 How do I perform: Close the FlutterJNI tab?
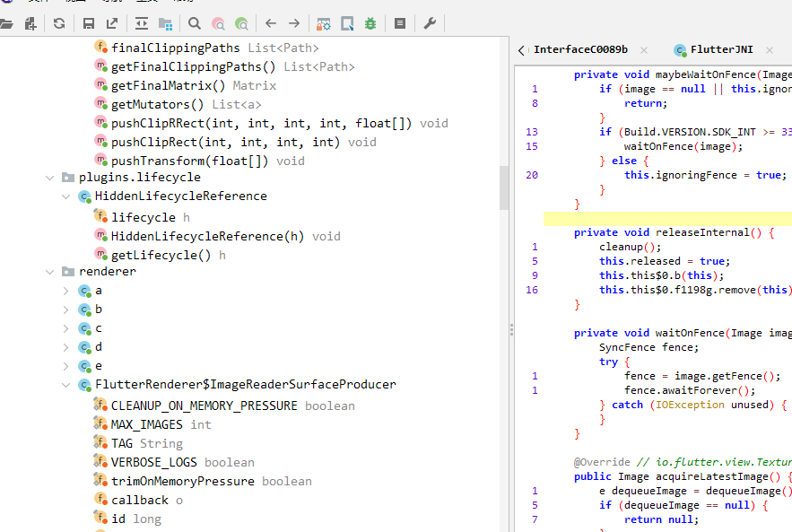pos(770,50)
